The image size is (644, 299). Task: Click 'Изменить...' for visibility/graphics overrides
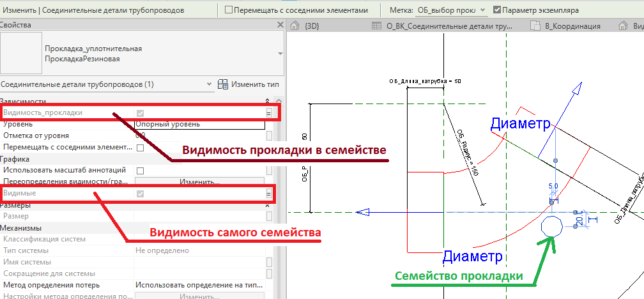click(199, 182)
